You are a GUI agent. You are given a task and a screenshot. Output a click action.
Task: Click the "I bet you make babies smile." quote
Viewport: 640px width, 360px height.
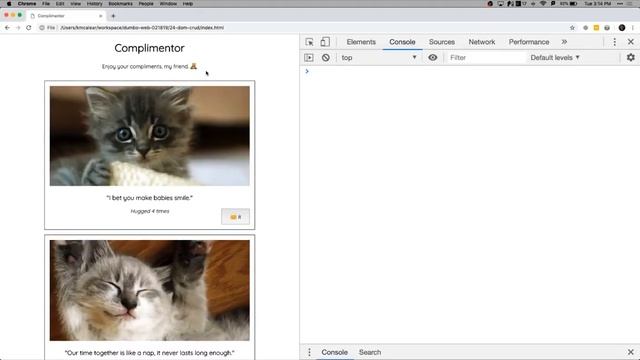149,198
